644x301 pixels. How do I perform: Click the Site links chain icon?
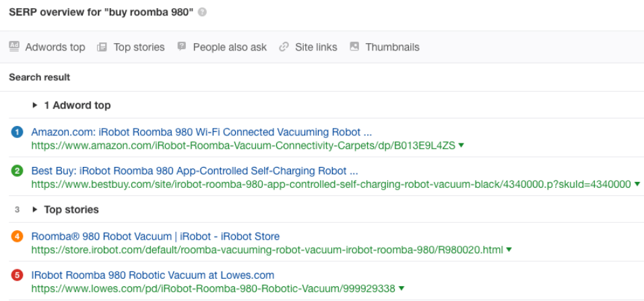pos(284,47)
